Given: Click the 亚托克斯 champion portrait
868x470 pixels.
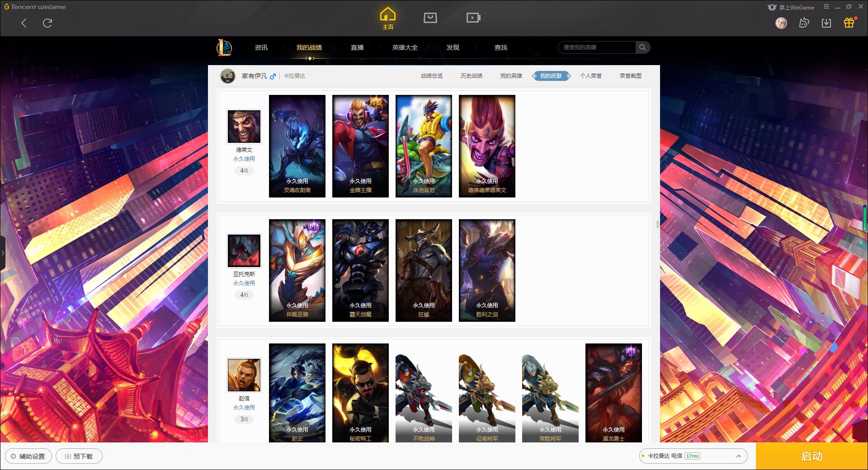Looking at the screenshot, I should [244, 250].
